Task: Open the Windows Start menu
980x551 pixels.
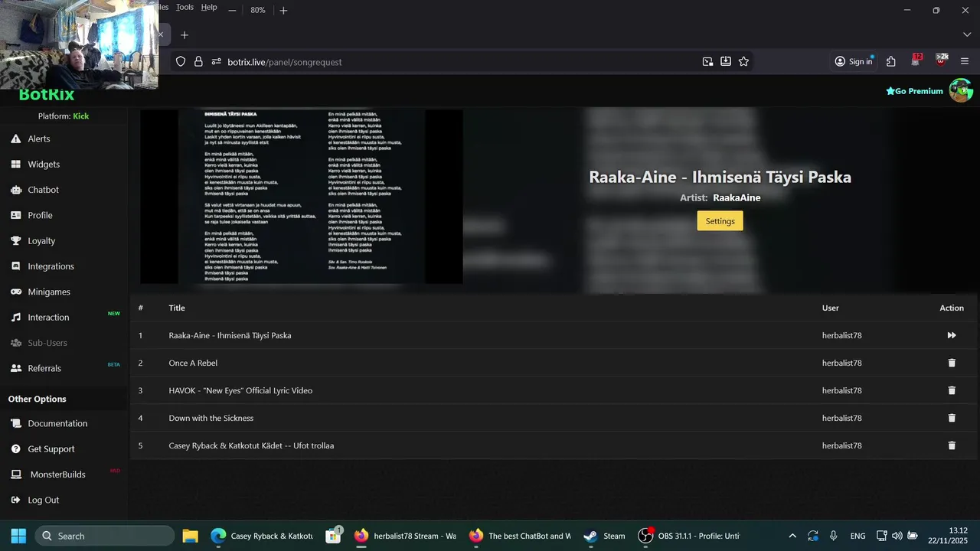Action: (18, 536)
